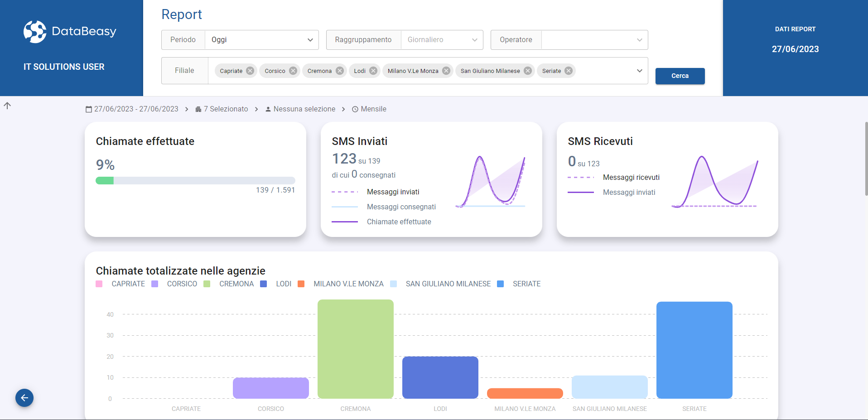The height and width of the screenshot is (420, 868).
Task: Toggle Messaggi inviati legend in SMS Ricevuti
Action: [x=629, y=192]
